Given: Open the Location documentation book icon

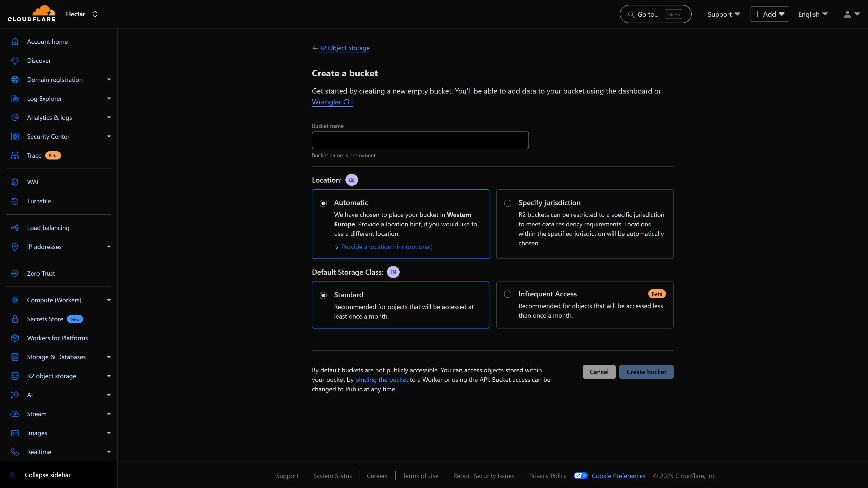Looking at the screenshot, I should click(x=351, y=180).
